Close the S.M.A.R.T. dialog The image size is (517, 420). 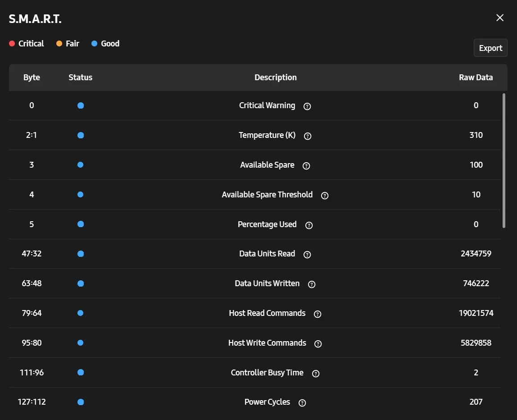500,18
